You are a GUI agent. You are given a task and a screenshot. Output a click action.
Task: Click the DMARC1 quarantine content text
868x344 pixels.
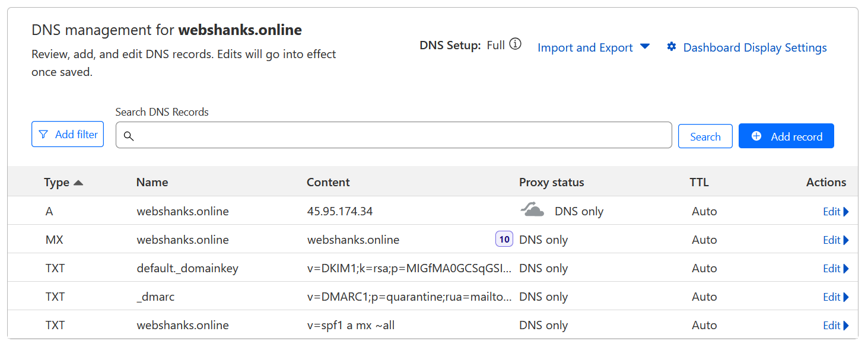[409, 297]
